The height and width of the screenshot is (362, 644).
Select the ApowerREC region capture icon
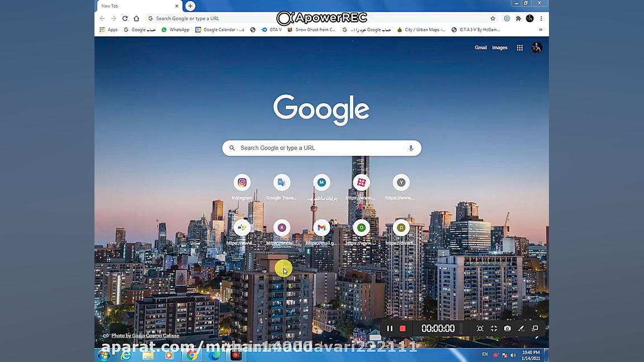pos(480,328)
